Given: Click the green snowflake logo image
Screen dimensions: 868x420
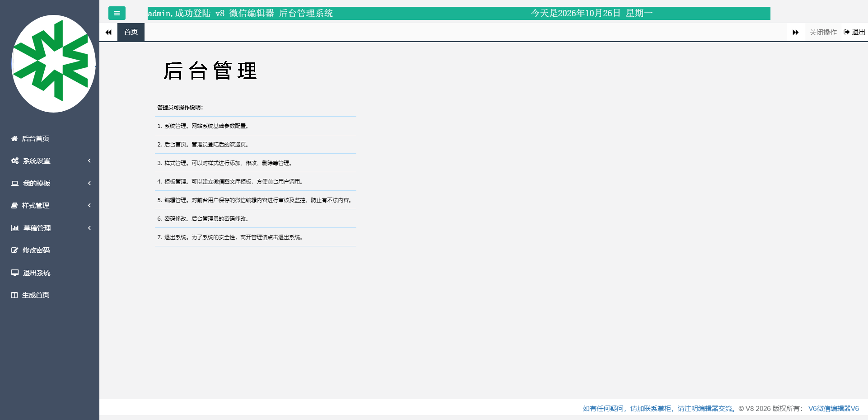Looking at the screenshot, I should tap(54, 64).
